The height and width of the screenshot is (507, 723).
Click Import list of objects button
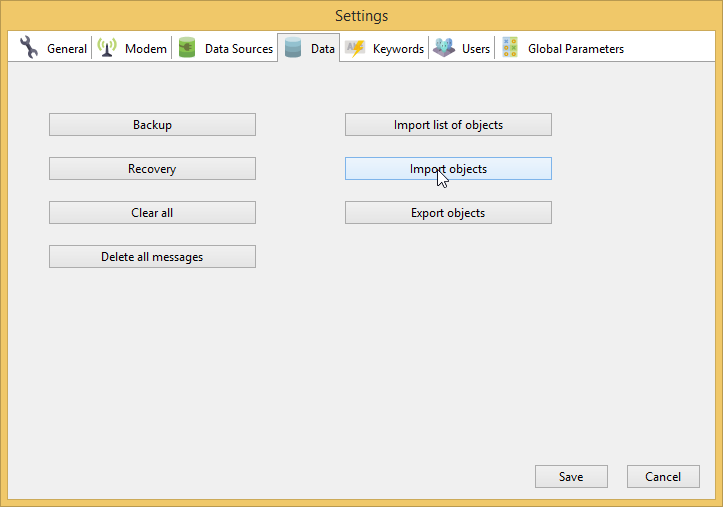[x=448, y=124]
